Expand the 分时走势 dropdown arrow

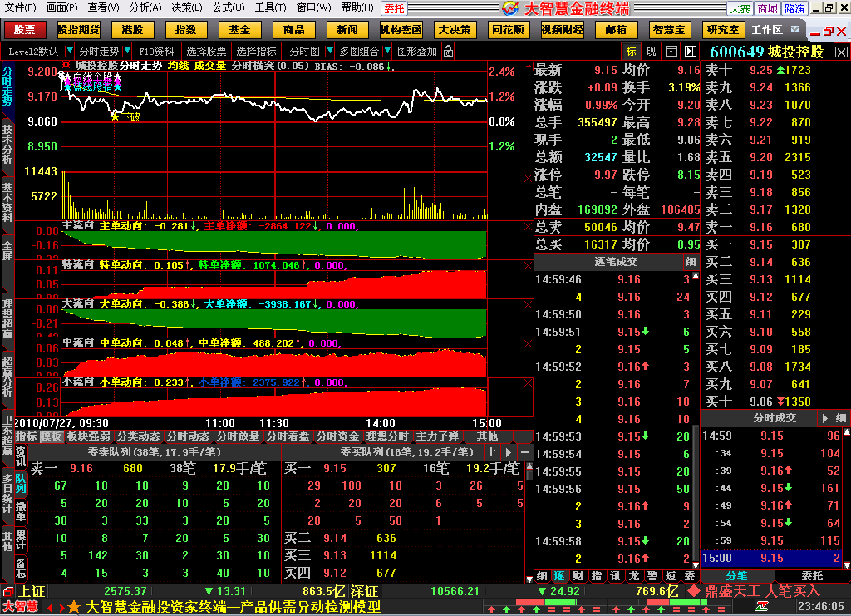click(x=127, y=51)
